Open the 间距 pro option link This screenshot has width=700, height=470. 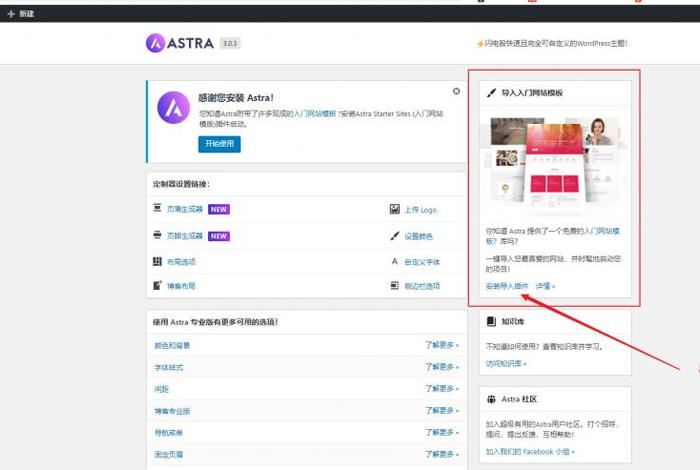coord(162,389)
